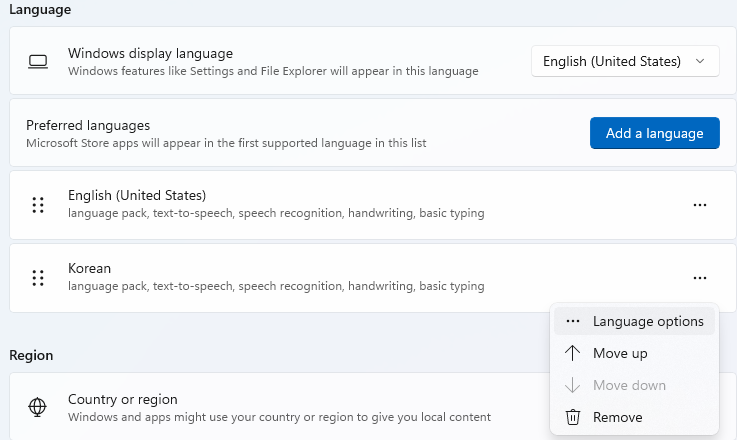
Task: Open Windows display language dropdown
Action: point(625,61)
